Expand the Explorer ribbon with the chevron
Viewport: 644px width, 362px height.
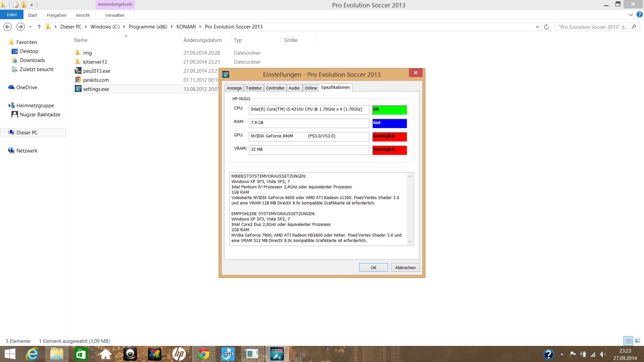631,15
